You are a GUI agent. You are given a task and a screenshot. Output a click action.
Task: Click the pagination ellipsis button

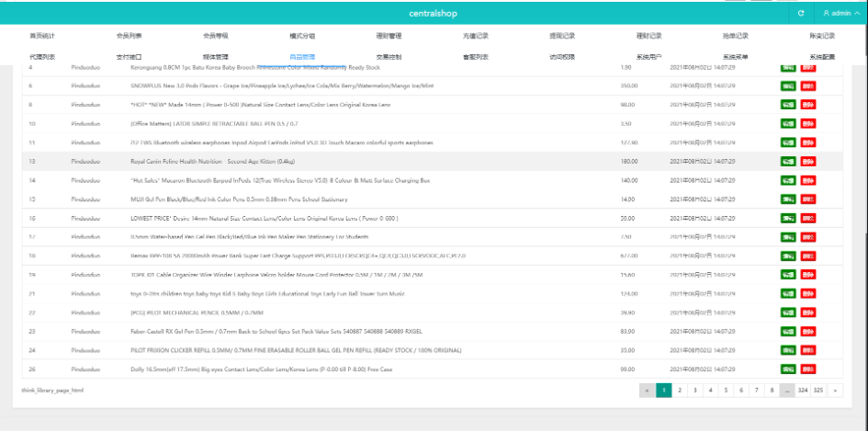pos(787,391)
